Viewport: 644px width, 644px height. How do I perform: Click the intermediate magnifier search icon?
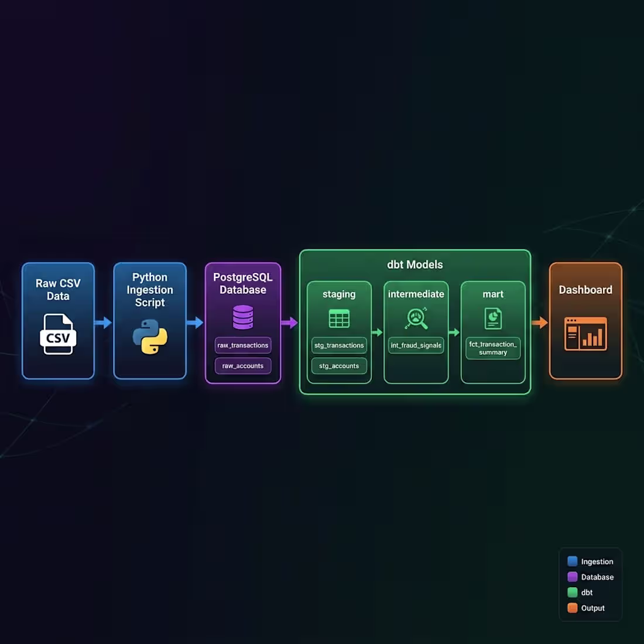click(416, 318)
